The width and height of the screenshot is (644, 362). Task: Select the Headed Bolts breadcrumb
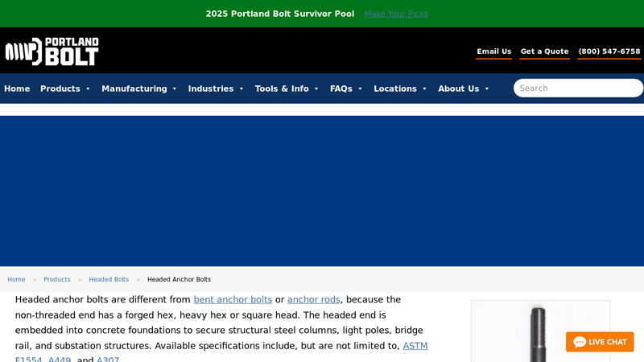pos(109,280)
